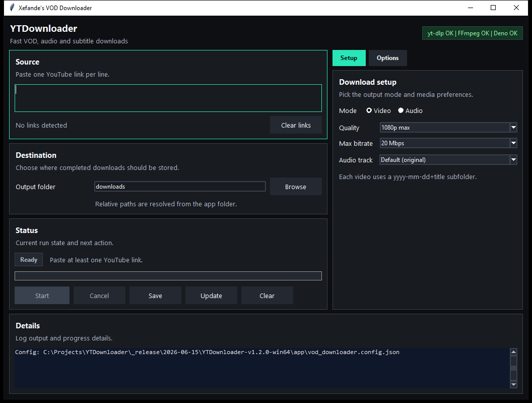
Task: Click the Ready status label
Action: [29, 260]
